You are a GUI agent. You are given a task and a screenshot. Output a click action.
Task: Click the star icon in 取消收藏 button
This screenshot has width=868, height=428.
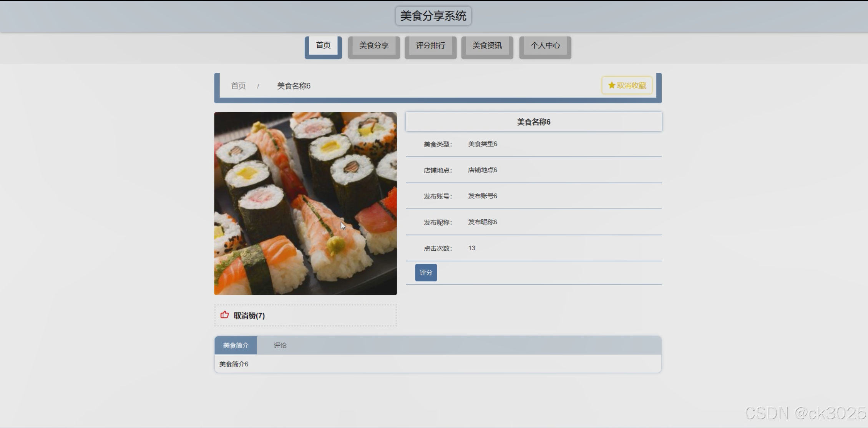pyautogui.click(x=611, y=85)
